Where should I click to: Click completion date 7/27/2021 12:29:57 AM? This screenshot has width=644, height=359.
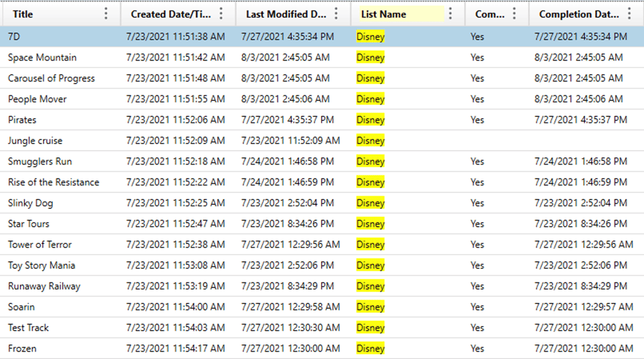(x=584, y=307)
